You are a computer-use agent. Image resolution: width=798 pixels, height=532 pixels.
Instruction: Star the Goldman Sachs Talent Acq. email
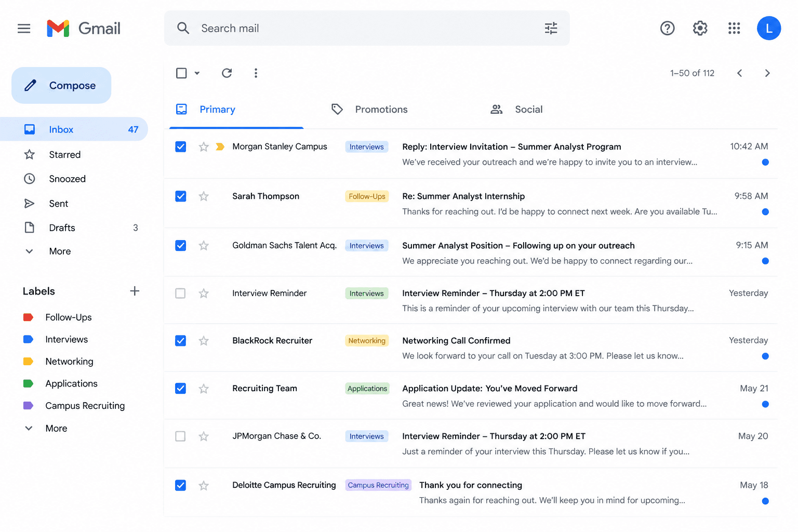(204, 246)
